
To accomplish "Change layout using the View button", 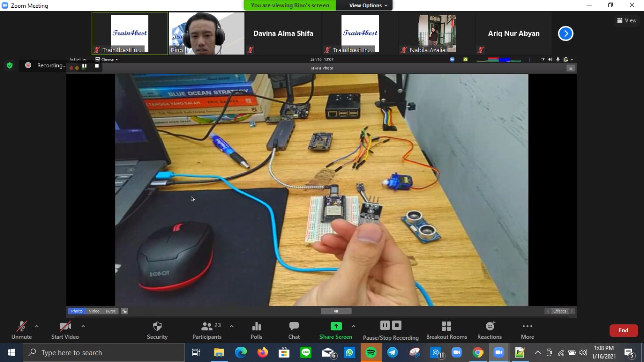I will [x=627, y=20].
